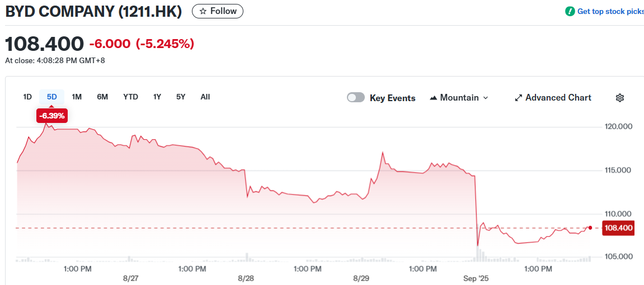Click the -6.000 price change value
Screen dimensions: 644x285
(x=110, y=44)
